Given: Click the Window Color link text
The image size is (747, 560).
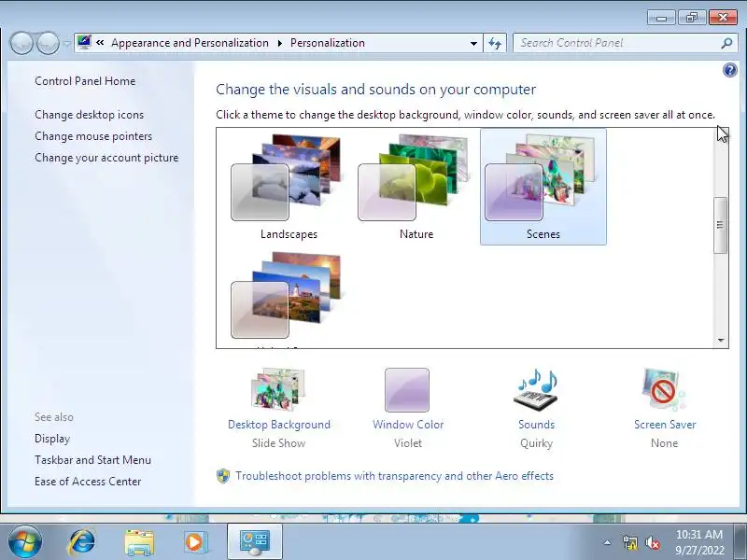Looking at the screenshot, I should coord(408,425).
